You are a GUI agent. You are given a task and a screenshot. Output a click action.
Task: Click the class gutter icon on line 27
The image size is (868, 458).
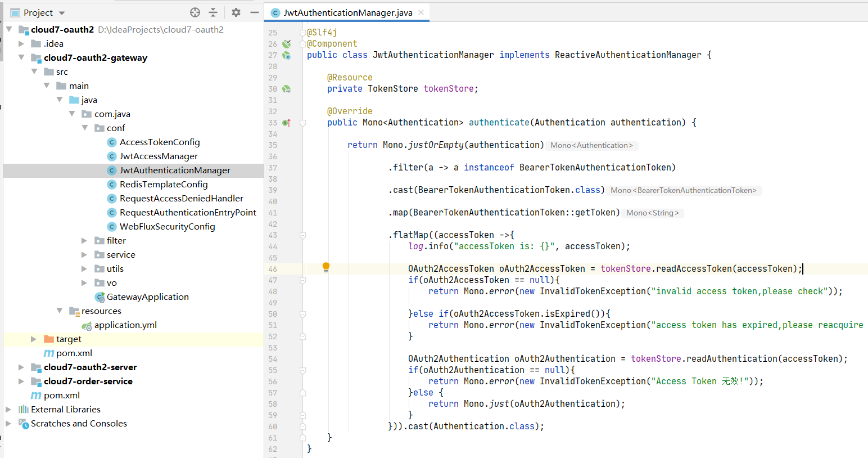tap(287, 55)
